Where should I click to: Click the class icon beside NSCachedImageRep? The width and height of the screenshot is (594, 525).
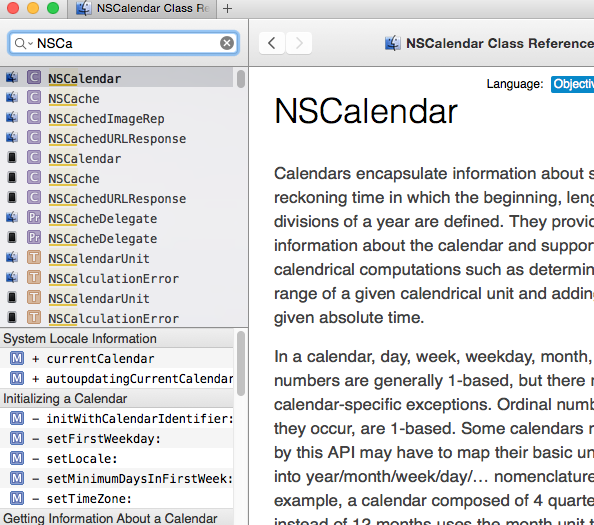point(34,117)
